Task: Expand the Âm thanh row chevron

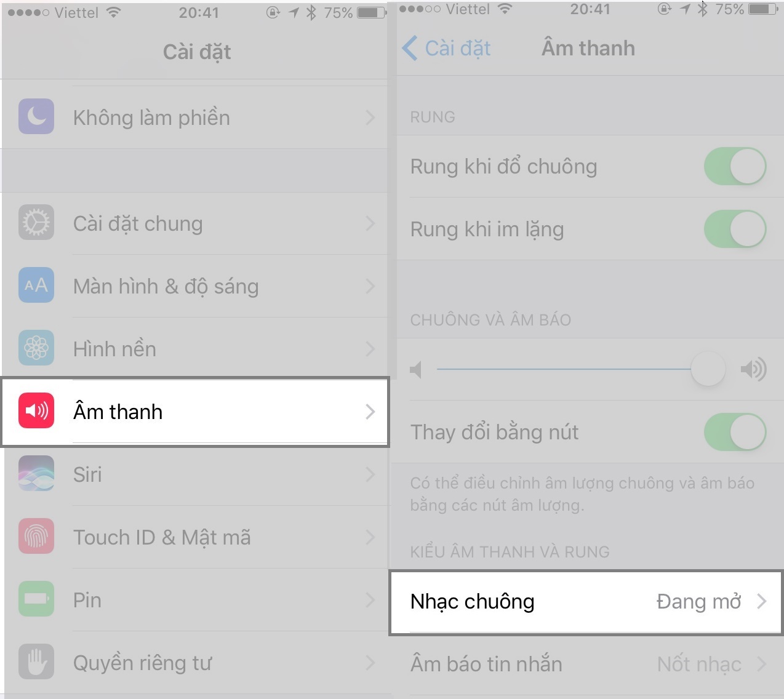Action: tap(370, 412)
